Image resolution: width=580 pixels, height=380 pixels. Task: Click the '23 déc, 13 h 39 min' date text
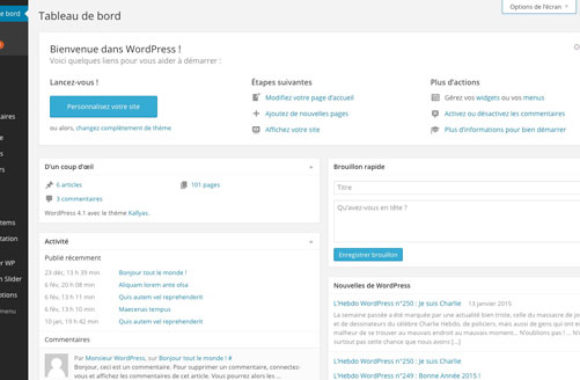[x=72, y=273]
